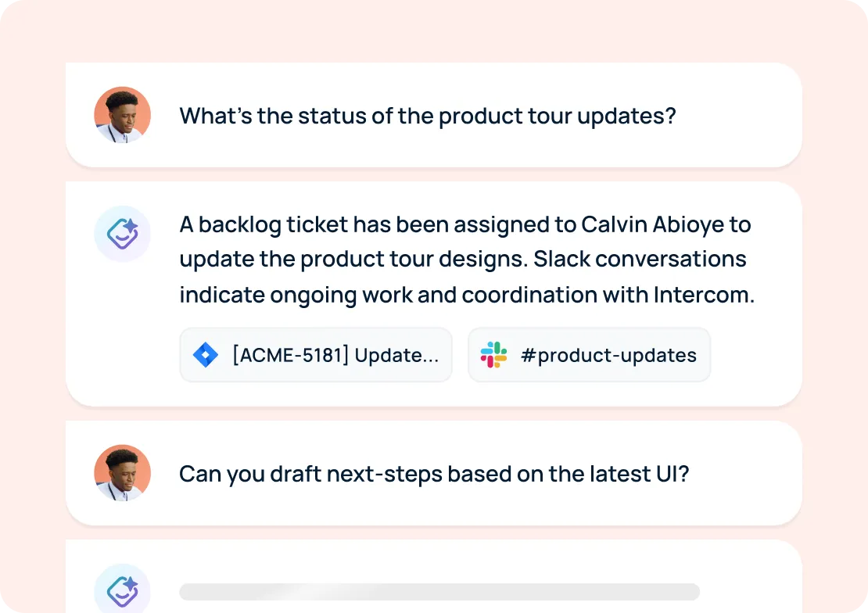868x613 pixels.
Task: Click the assistant icon in the bottom reply
Action: (122, 590)
